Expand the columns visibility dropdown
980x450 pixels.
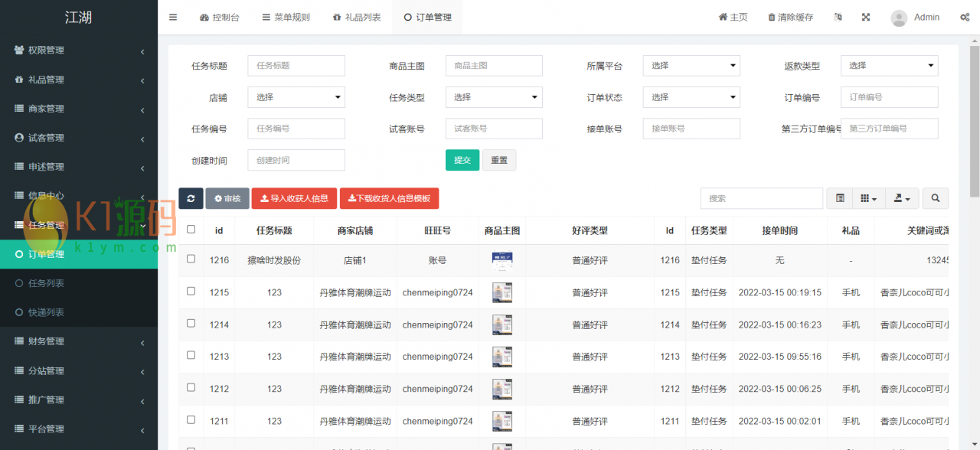coord(868,198)
